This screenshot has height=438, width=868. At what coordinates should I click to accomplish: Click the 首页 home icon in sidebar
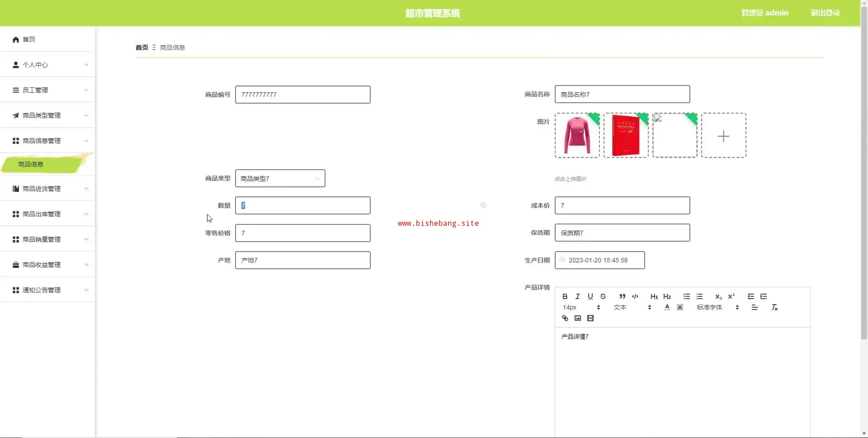tap(16, 39)
